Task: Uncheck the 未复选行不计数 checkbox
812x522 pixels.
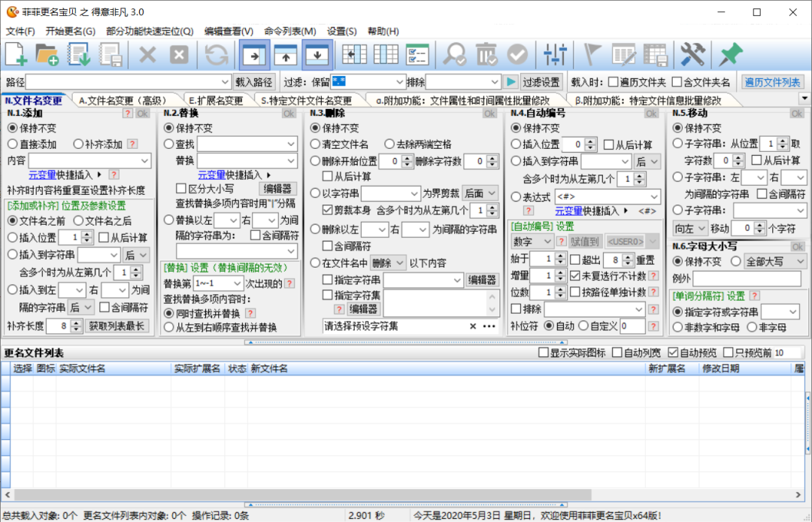Action: pos(575,275)
